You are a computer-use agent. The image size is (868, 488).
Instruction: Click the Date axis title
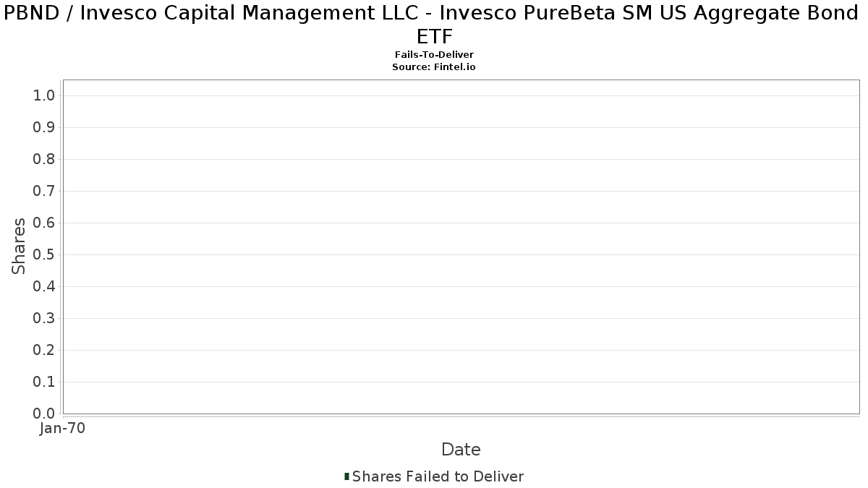click(461, 450)
